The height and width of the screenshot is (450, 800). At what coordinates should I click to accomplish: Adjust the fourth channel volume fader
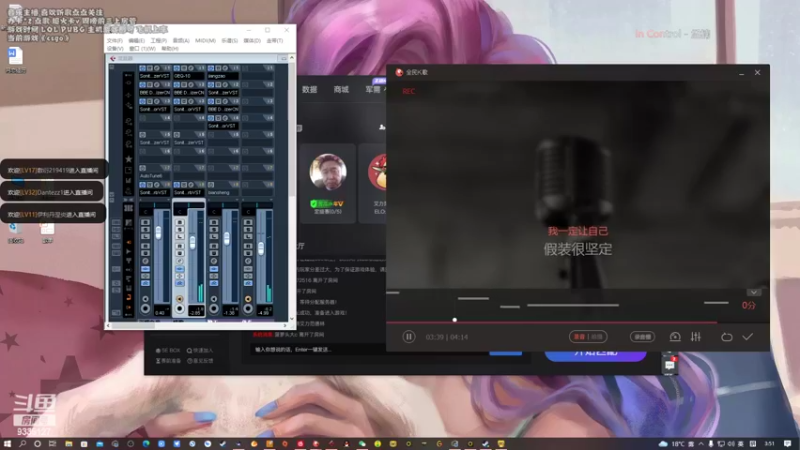(x=261, y=248)
